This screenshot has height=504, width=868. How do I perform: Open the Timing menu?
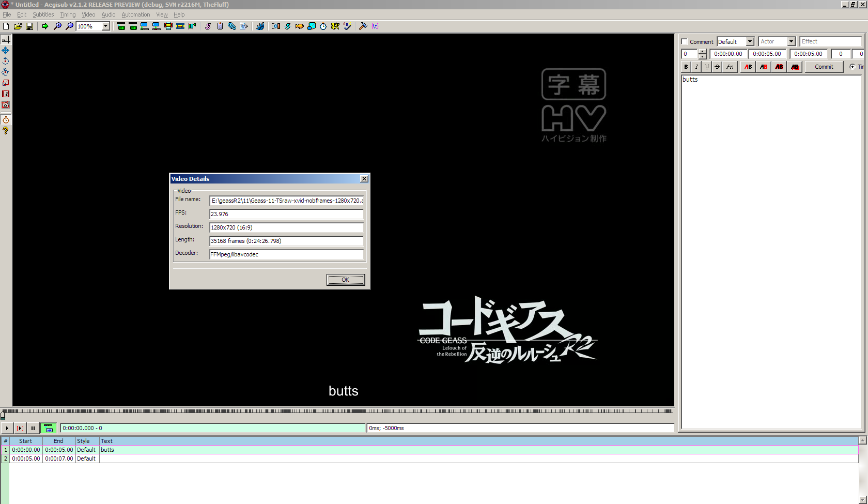(68, 14)
